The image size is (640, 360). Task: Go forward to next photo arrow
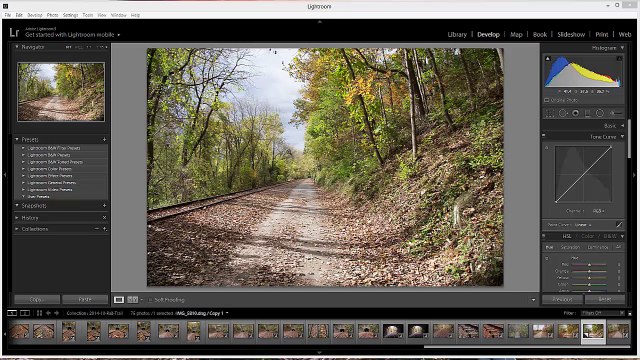pyautogui.click(x=57, y=313)
